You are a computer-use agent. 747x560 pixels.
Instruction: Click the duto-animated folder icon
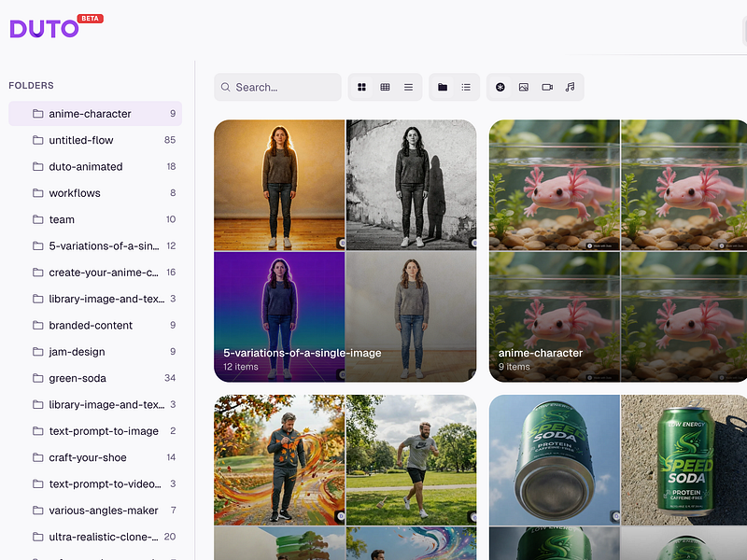[x=37, y=167]
